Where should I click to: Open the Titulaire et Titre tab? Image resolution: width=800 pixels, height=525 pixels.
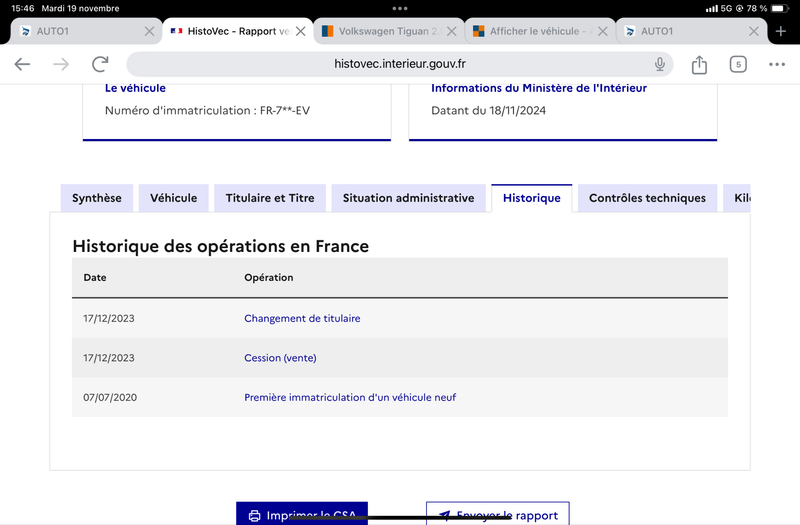click(270, 198)
